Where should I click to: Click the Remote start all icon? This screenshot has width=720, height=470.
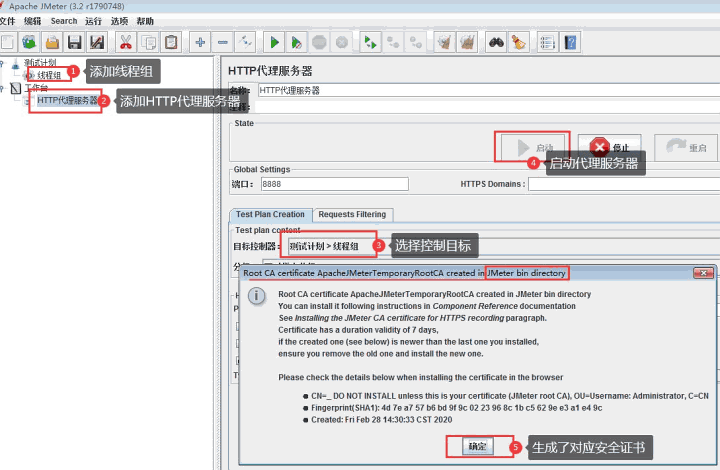[x=370, y=43]
